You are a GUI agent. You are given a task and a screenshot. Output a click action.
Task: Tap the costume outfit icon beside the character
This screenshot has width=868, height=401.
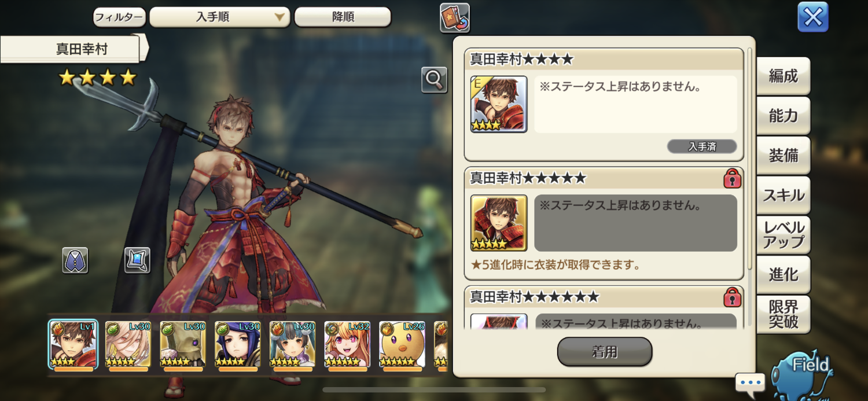click(75, 260)
